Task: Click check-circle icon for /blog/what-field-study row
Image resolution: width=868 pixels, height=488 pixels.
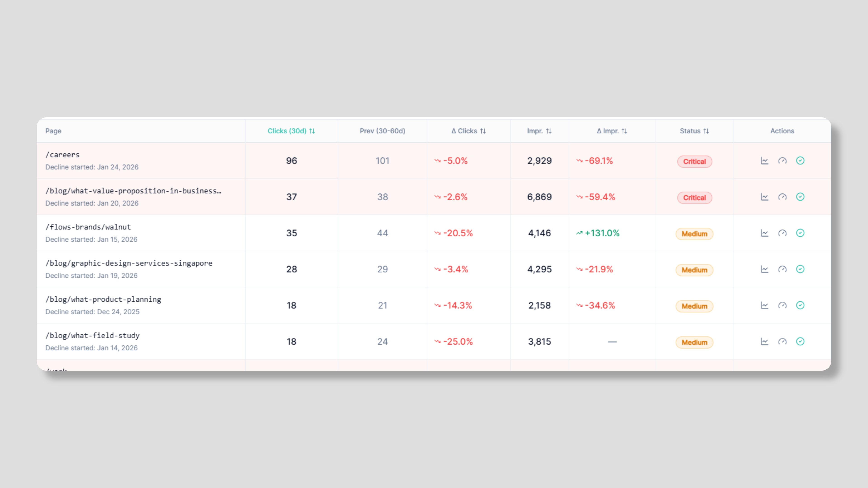Action: point(800,342)
